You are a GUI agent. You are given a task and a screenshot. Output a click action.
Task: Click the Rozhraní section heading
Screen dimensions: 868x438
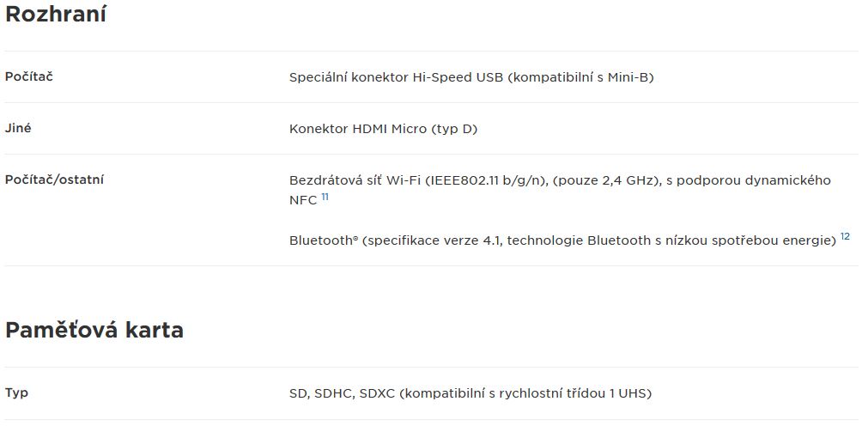(55, 14)
